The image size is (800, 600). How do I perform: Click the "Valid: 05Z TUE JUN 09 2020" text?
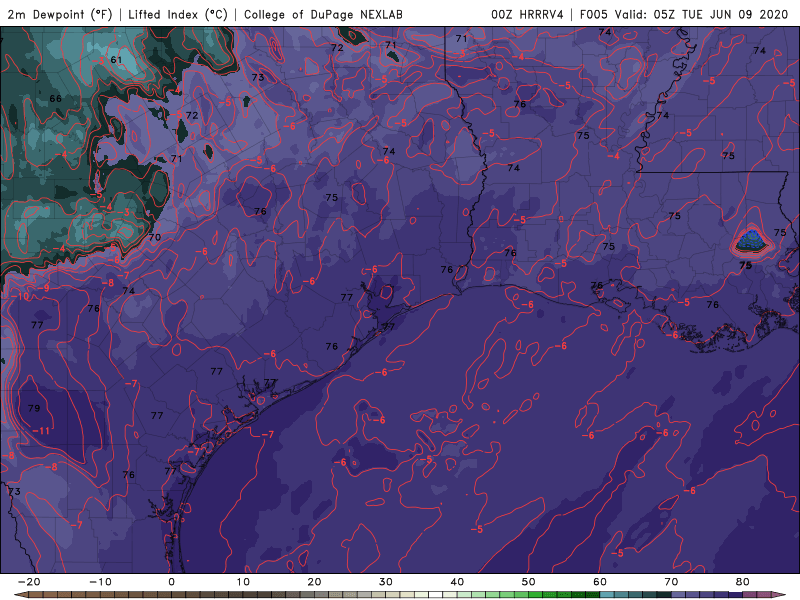702,14
